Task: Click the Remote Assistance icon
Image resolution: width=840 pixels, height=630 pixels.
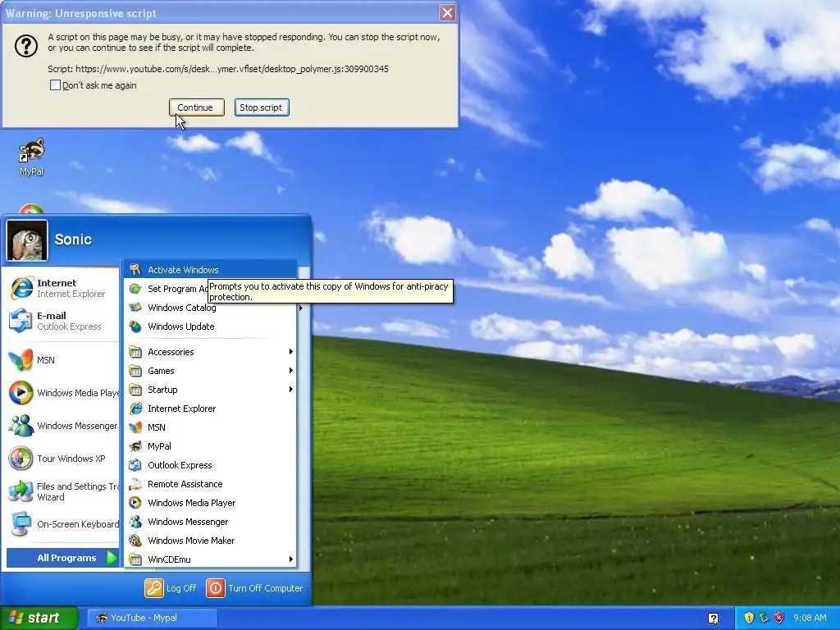Action: 135,484
